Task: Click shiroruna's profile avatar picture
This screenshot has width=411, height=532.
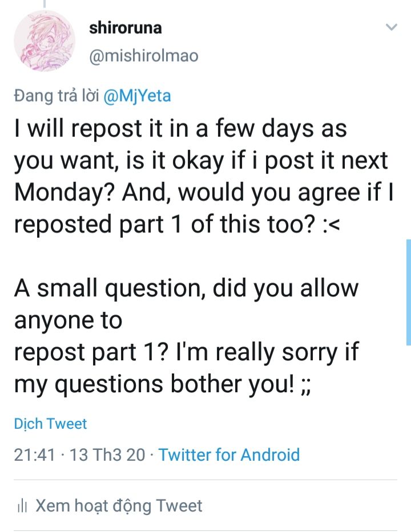Action: [x=45, y=40]
